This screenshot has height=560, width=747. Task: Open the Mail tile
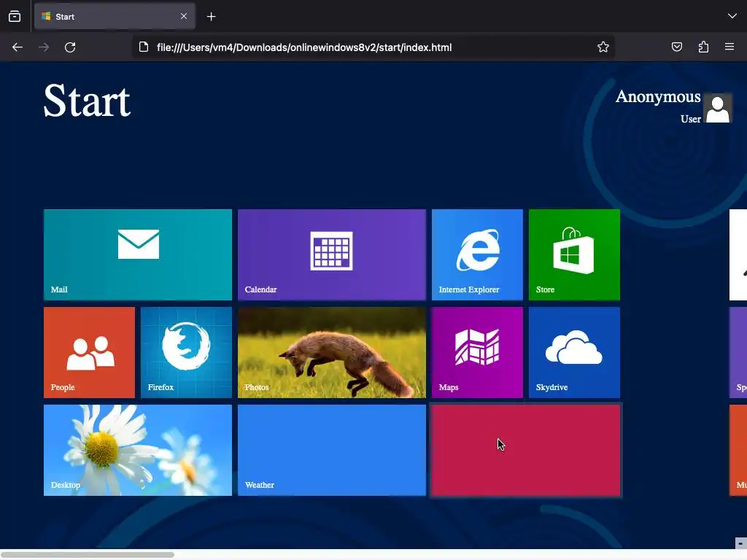pyautogui.click(x=138, y=254)
